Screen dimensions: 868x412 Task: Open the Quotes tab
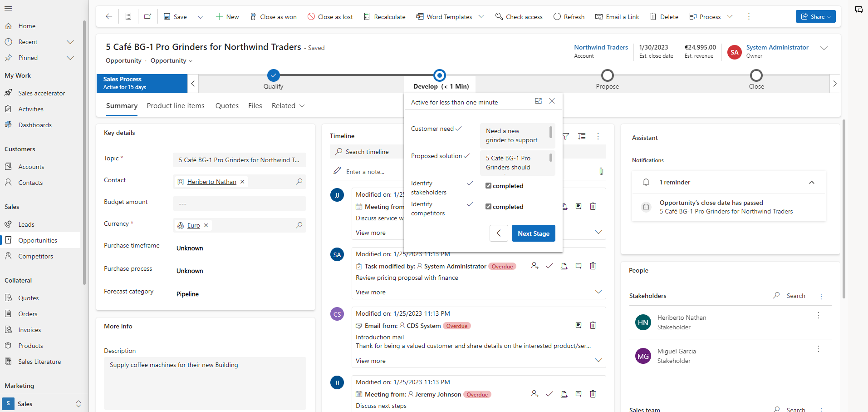227,106
